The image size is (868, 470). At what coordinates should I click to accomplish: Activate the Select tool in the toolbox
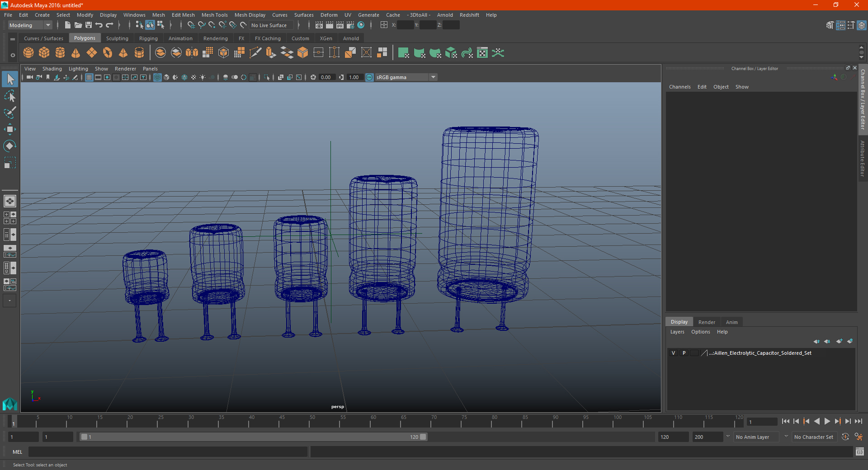coord(10,80)
